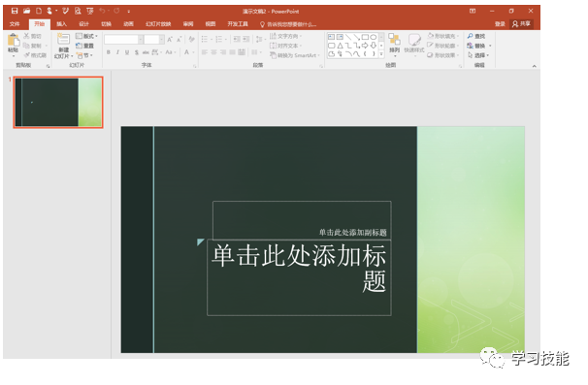
Task: Open the 版式 (Layout) dropdown
Action: coord(86,36)
